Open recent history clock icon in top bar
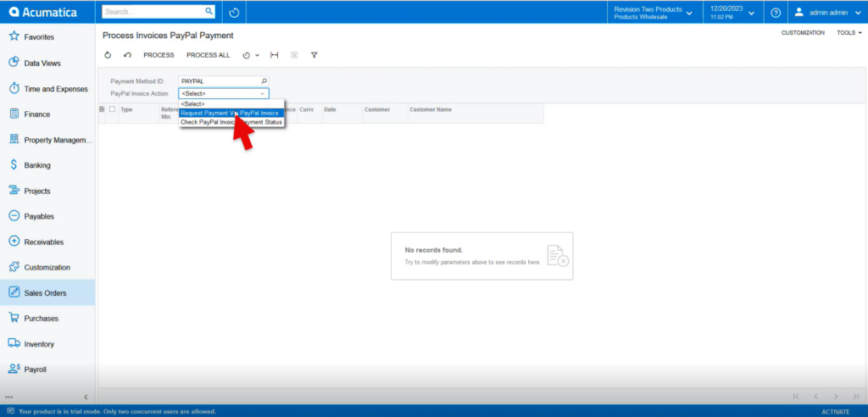This screenshot has height=417, width=868. (x=234, y=12)
